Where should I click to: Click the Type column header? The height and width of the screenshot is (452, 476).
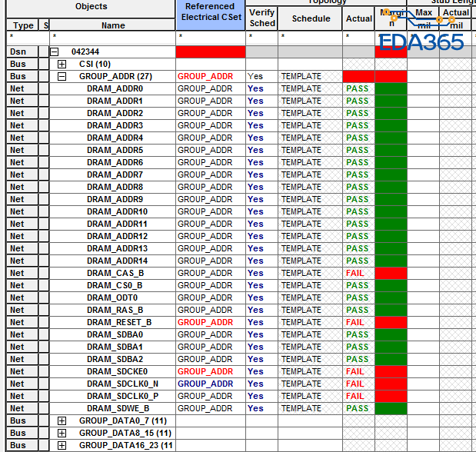23,25
